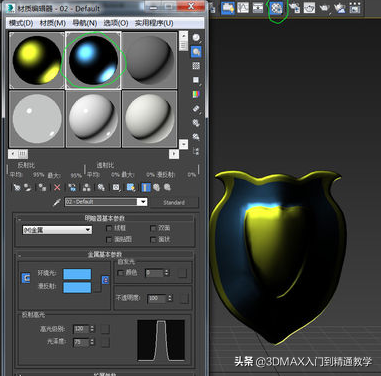This screenshot has width=381, height=376.
Task: Click the 高光级别 value field
Action: click(x=81, y=329)
